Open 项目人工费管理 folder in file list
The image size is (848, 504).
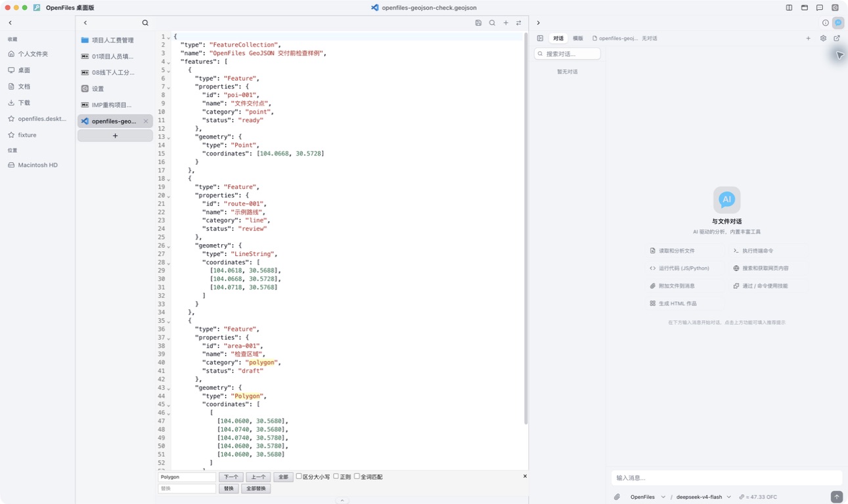(x=115, y=40)
